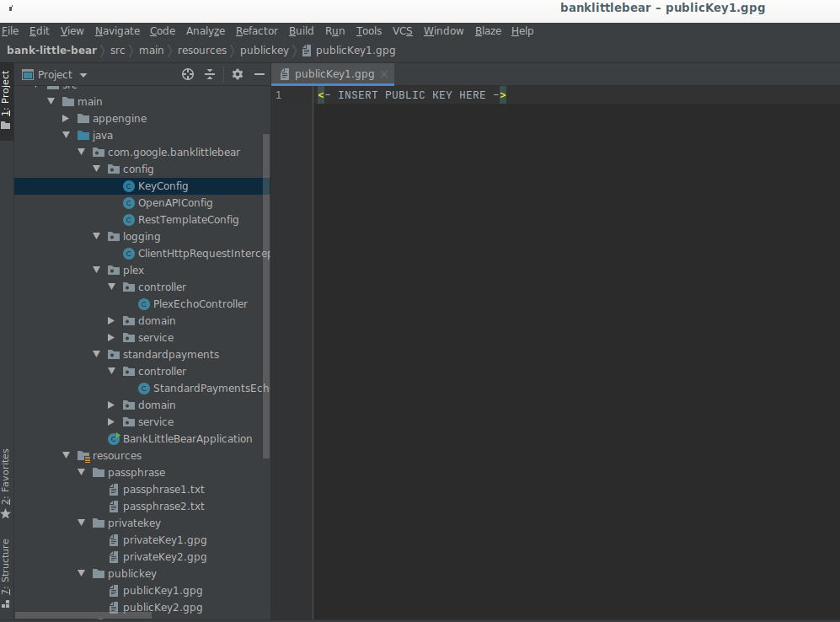840x622 pixels.
Task: Click the Collapse All icon in Project toolbar
Action: click(x=209, y=74)
